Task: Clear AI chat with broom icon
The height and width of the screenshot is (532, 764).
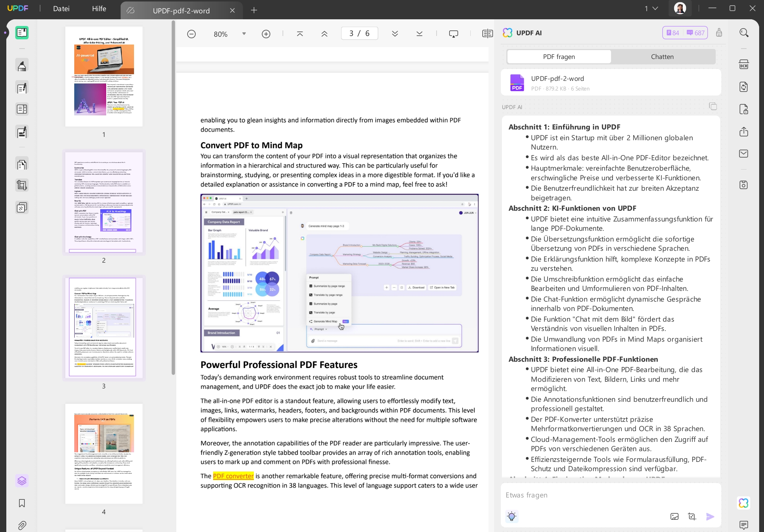Action: click(719, 33)
